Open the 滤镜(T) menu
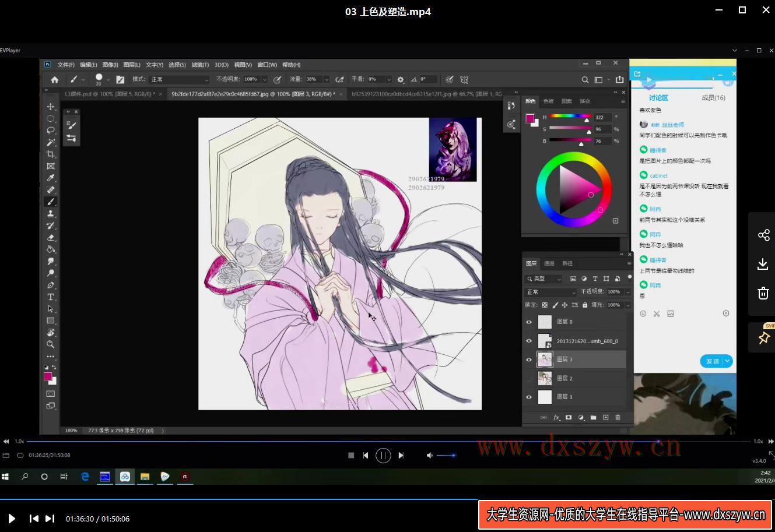Image resolution: width=775 pixels, height=532 pixels. point(200,65)
